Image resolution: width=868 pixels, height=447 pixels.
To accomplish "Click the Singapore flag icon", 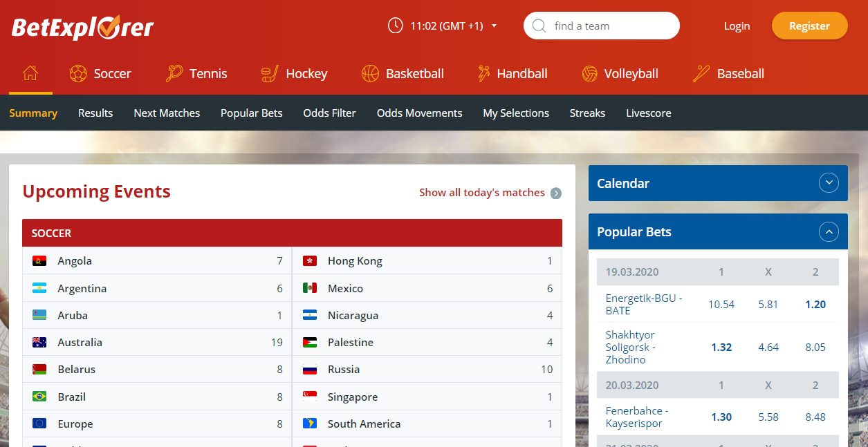I will 310,397.
